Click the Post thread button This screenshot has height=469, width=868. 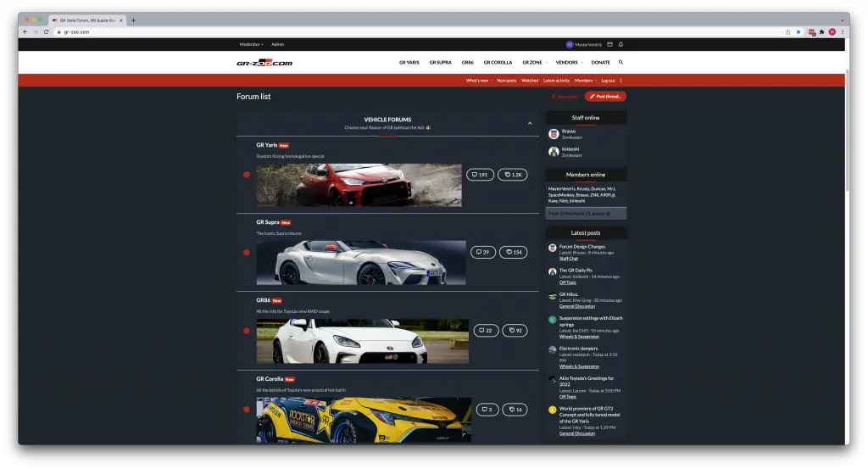605,97
